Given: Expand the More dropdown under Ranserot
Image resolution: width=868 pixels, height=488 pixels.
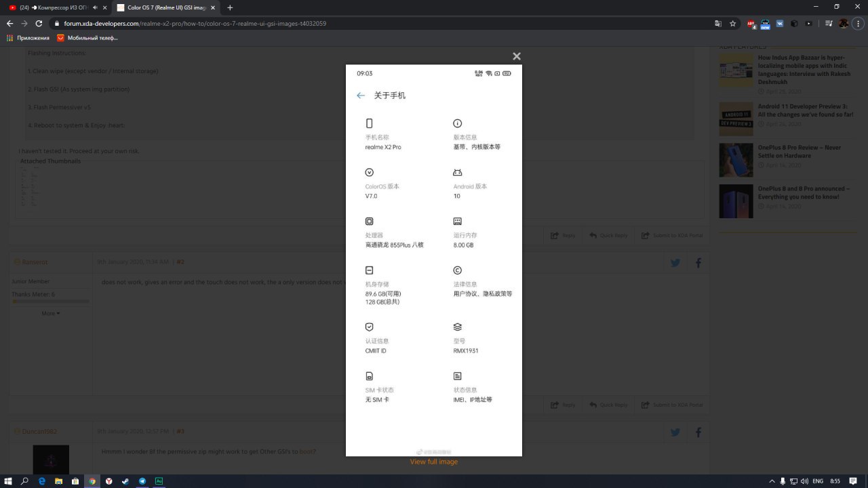Looking at the screenshot, I should coord(50,313).
